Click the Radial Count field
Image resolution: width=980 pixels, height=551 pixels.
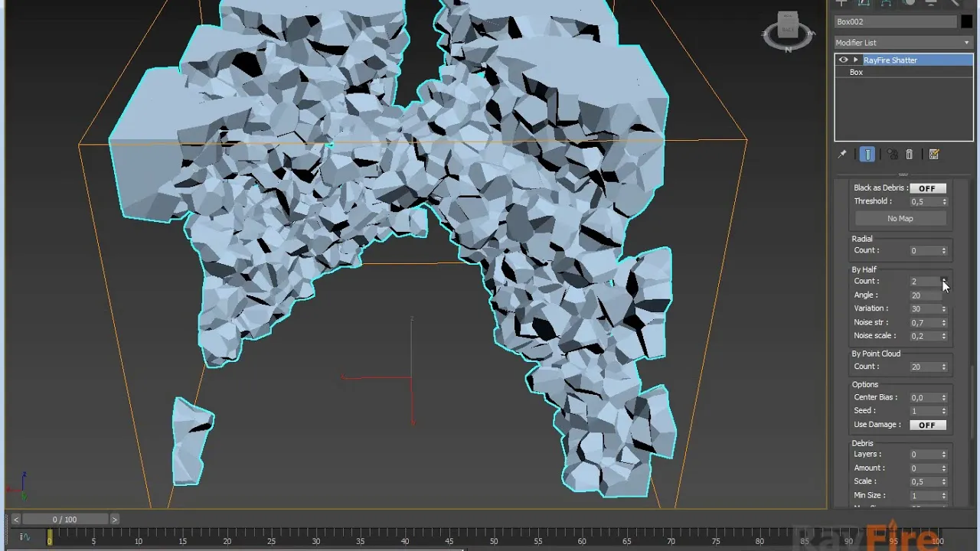tap(925, 251)
